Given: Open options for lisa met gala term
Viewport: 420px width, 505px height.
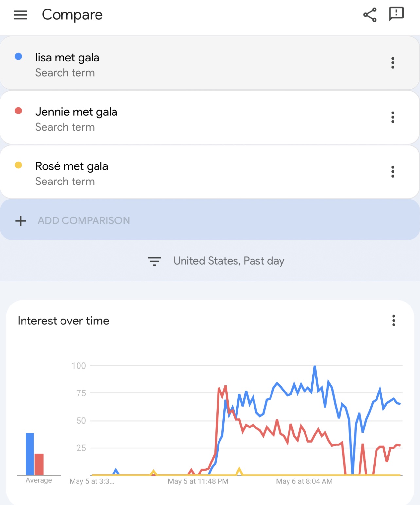Looking at the screenshot, I should [393, 63].
